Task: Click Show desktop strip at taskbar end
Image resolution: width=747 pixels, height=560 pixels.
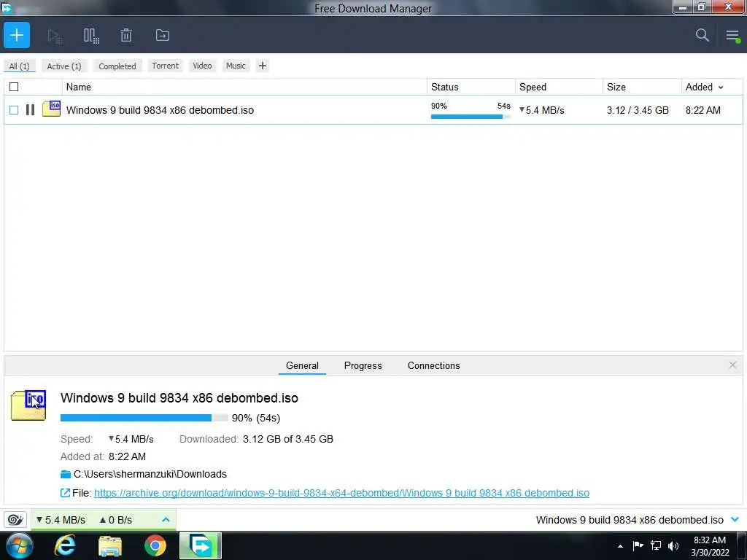Action: [741, 545]
